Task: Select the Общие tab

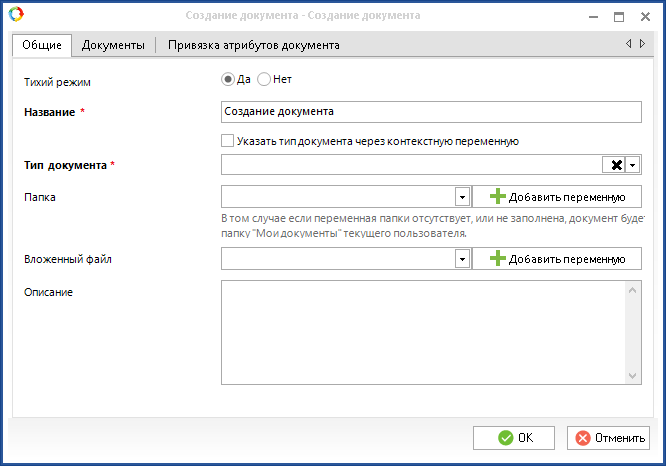Action: (x=42, y=45)
